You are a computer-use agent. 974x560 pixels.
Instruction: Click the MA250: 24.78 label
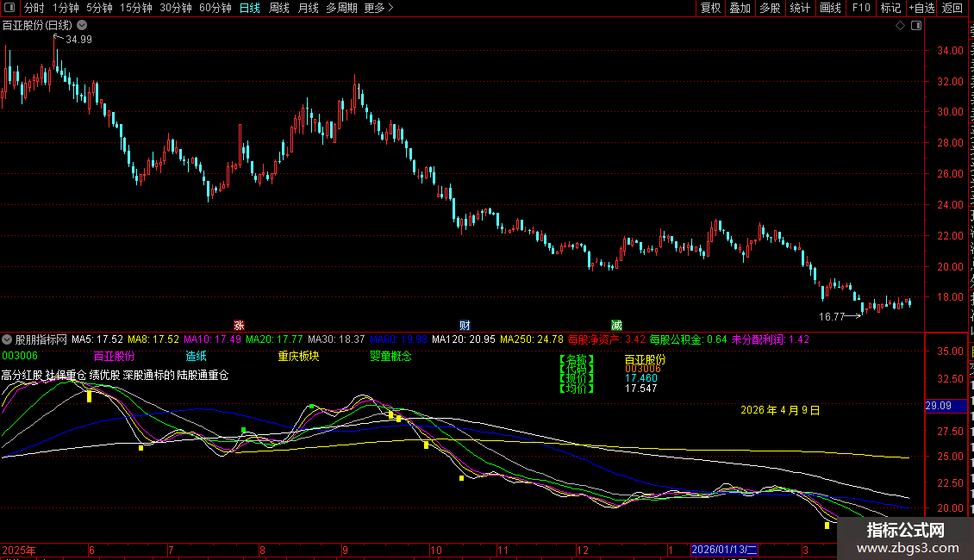click(532, 339)
